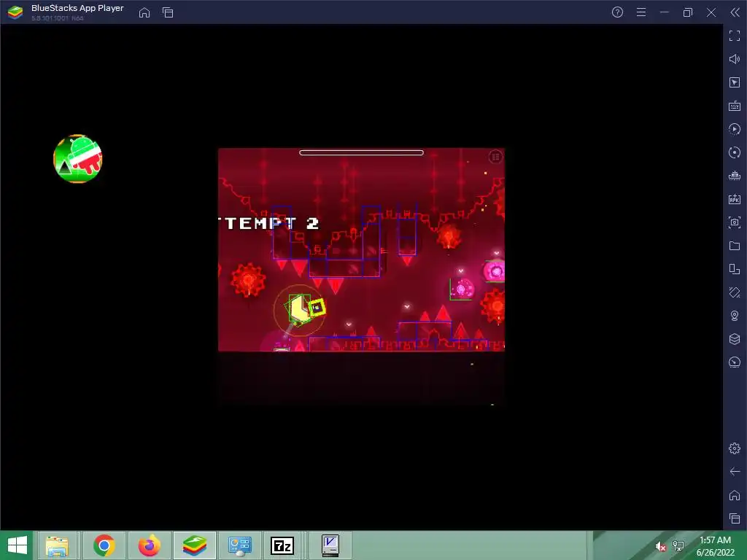The image size is (747, 560).
Task: Open game controls keyboard icon
Action: pyautogui.click(x=735, y=106)
